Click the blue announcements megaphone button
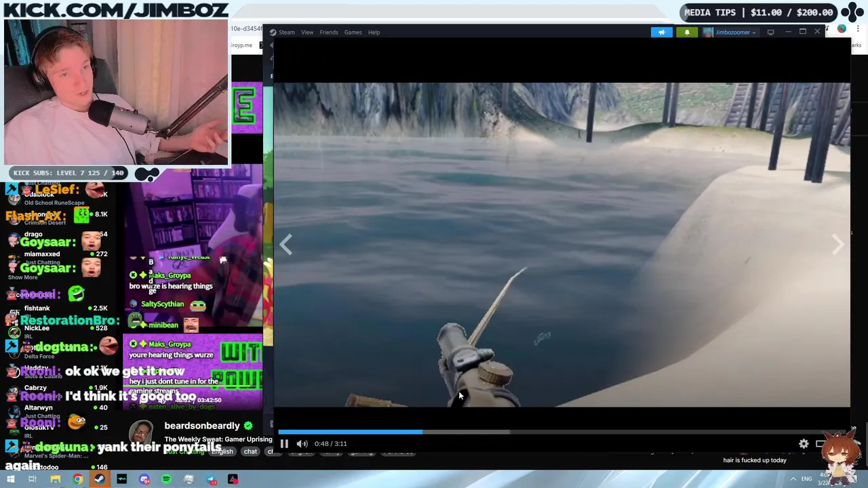The image size is (868, 488). (662, 32)
